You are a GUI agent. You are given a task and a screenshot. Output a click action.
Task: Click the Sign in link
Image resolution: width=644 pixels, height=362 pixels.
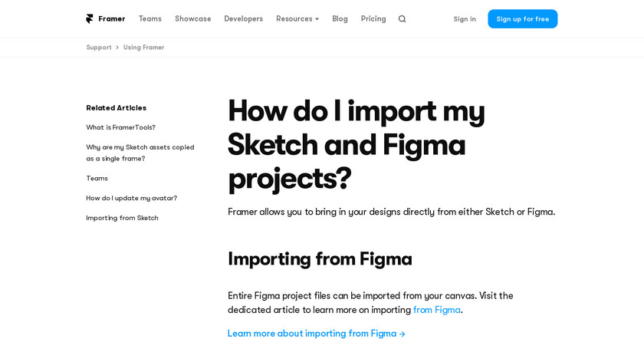pyautogui.click(x=465, y=19)
